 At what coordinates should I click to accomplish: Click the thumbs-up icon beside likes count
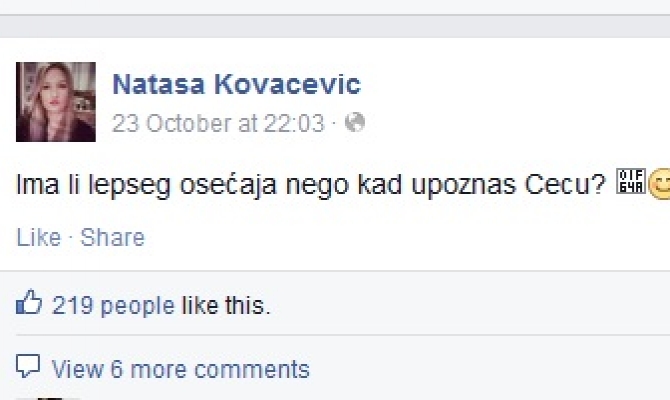(29, 302)
